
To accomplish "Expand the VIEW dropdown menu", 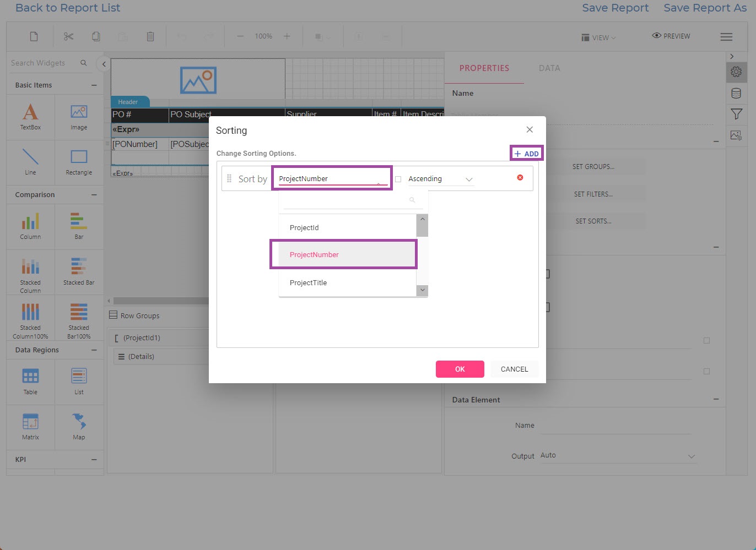I will [x=598, y=37].
